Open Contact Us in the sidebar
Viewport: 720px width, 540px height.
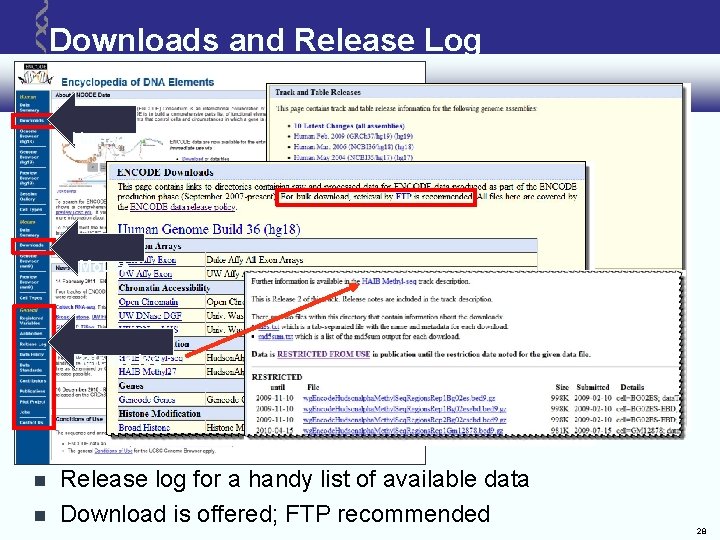pyautogui.click(x=31, y=422)
